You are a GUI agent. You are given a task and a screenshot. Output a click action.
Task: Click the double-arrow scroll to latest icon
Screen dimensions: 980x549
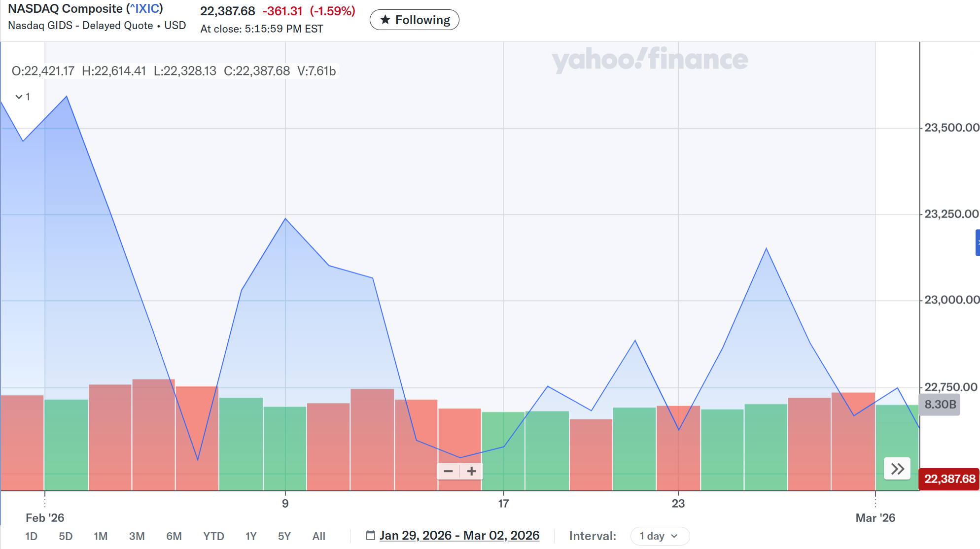pos(897,469)
